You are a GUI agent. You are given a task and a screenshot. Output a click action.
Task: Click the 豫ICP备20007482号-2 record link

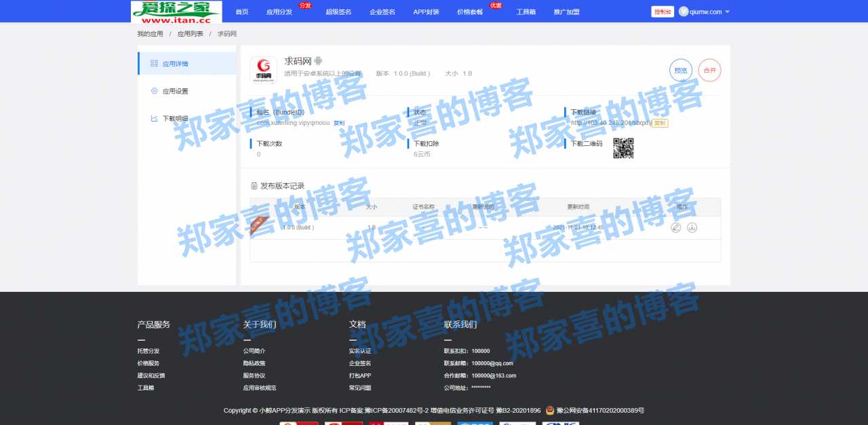[397, 411]
